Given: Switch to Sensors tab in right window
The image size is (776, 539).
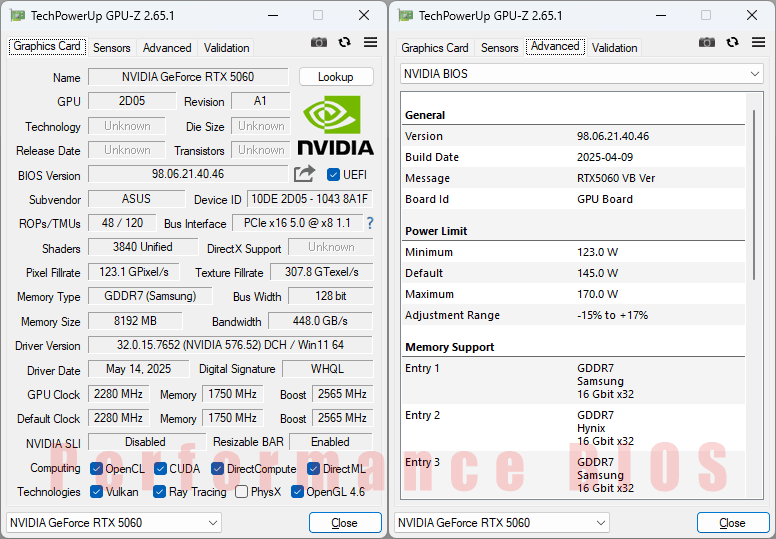Looking at the screenshot, I should [x=499, y=48].
